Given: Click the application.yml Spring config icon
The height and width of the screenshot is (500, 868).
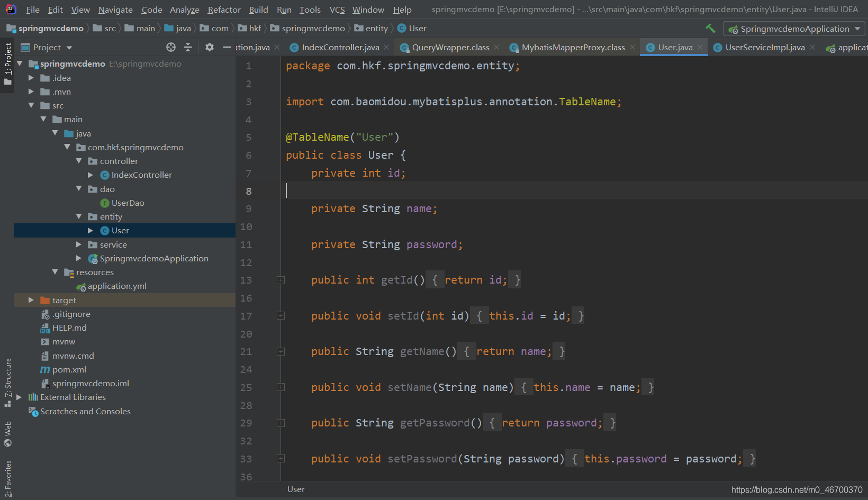Looking at the screenshot, I should click(x=81, y=287).
